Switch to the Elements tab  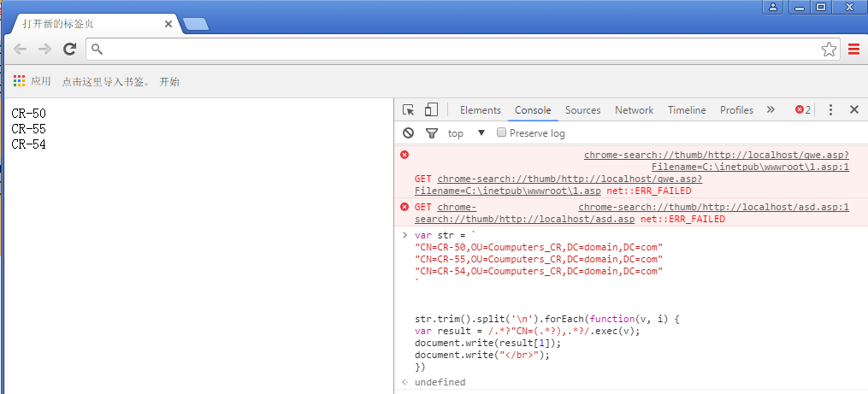[481, 109]
